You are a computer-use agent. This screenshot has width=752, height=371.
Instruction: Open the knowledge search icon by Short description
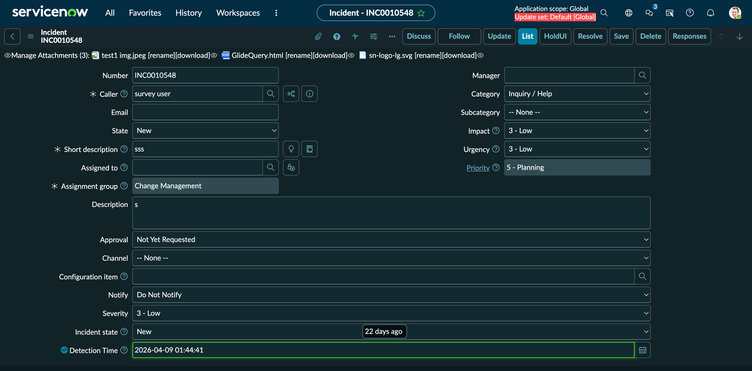[x=310, y=149]
